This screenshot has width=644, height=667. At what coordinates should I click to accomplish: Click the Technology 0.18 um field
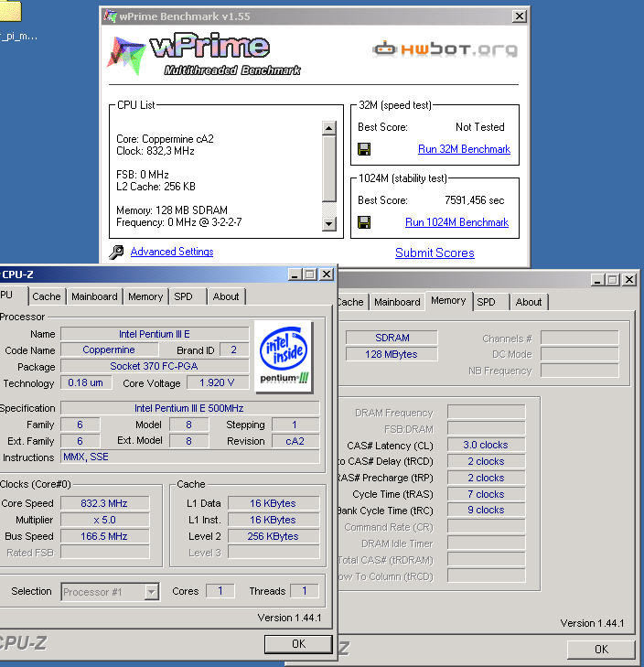pos(86,382)
